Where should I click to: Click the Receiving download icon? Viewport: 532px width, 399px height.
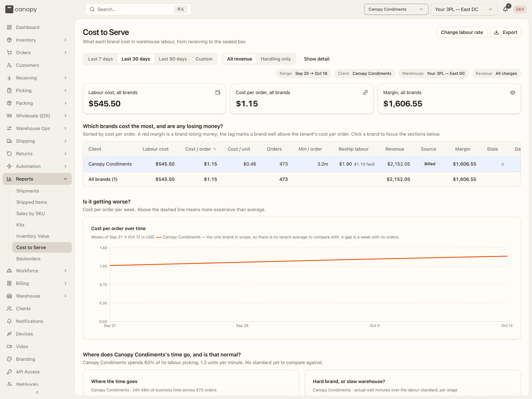click(x=9, y=78)
